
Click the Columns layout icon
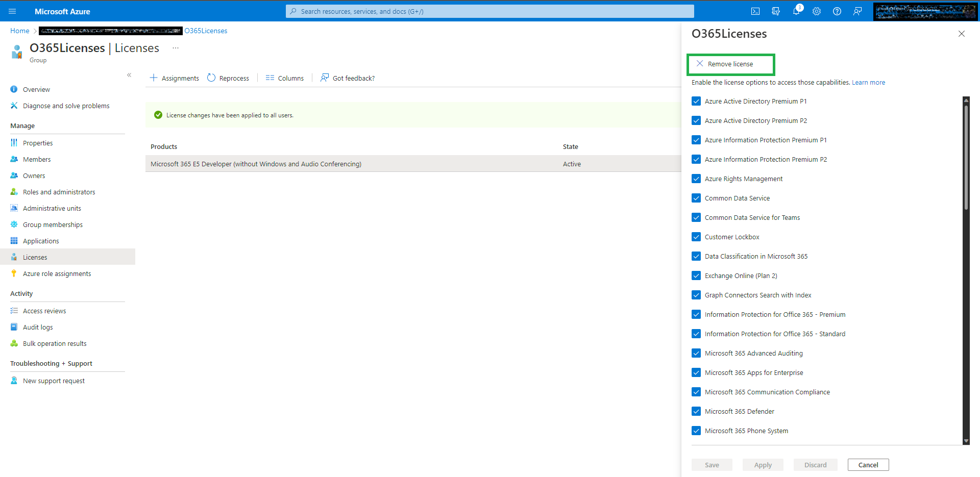pyautogui.click(x=270, y=78)
